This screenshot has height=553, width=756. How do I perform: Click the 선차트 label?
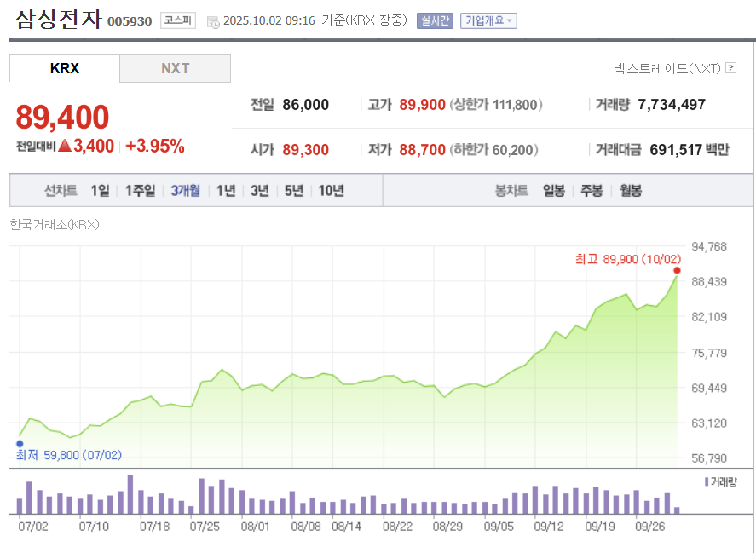tap(61, 191)
